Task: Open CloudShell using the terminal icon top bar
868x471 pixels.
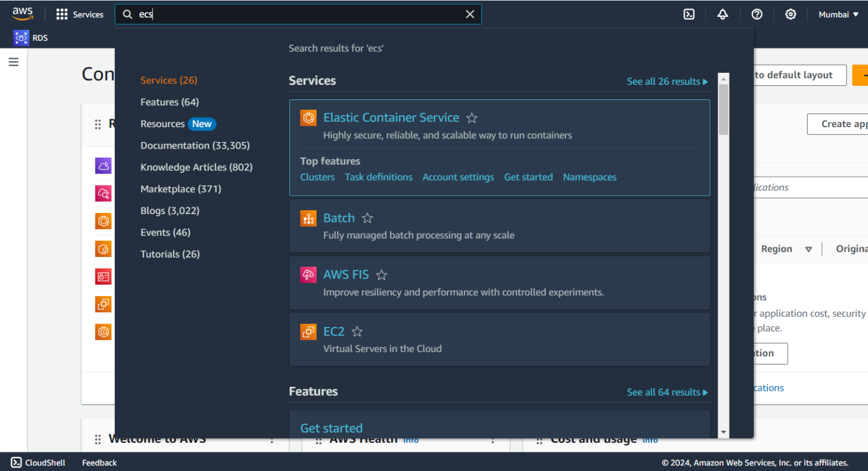Action: [689, 14]
